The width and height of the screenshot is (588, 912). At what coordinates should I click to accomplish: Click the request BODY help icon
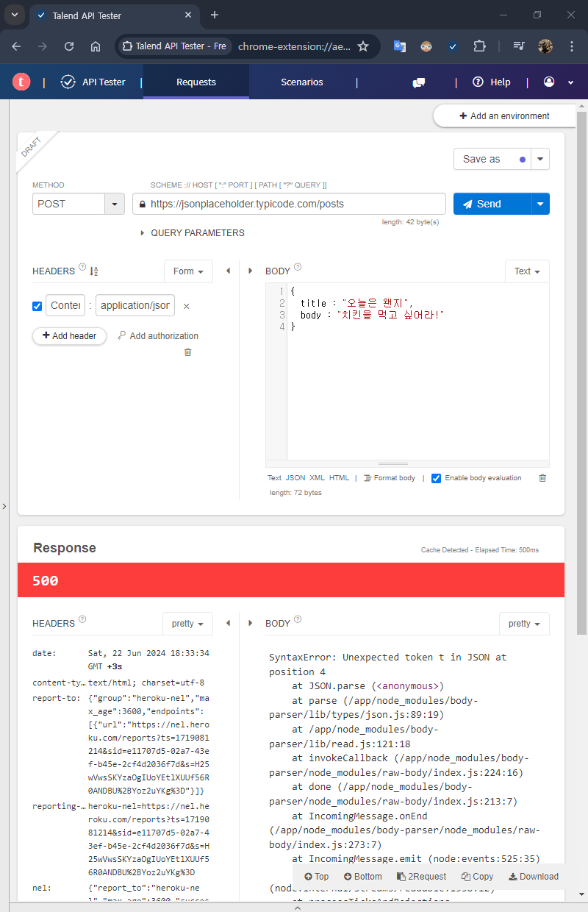tap(298, 268)
